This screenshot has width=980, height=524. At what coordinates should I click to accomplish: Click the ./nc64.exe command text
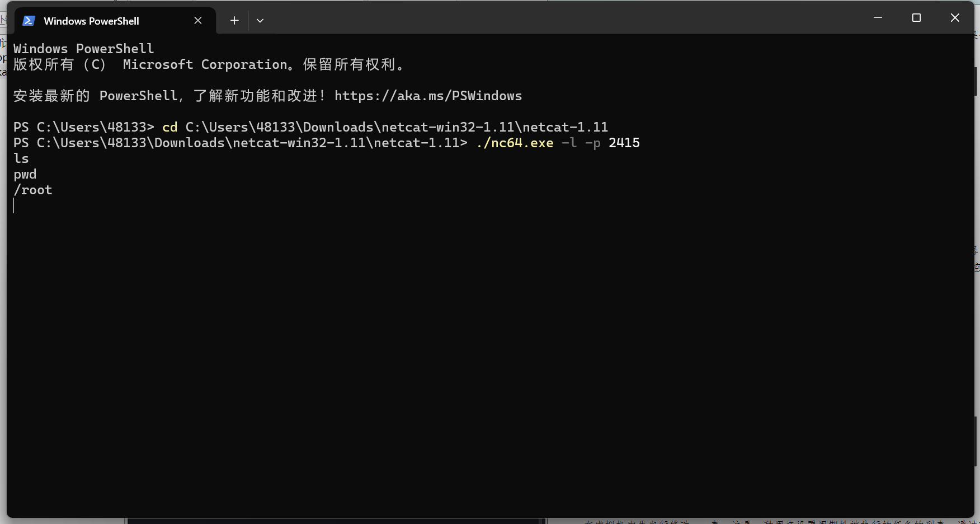515,143
